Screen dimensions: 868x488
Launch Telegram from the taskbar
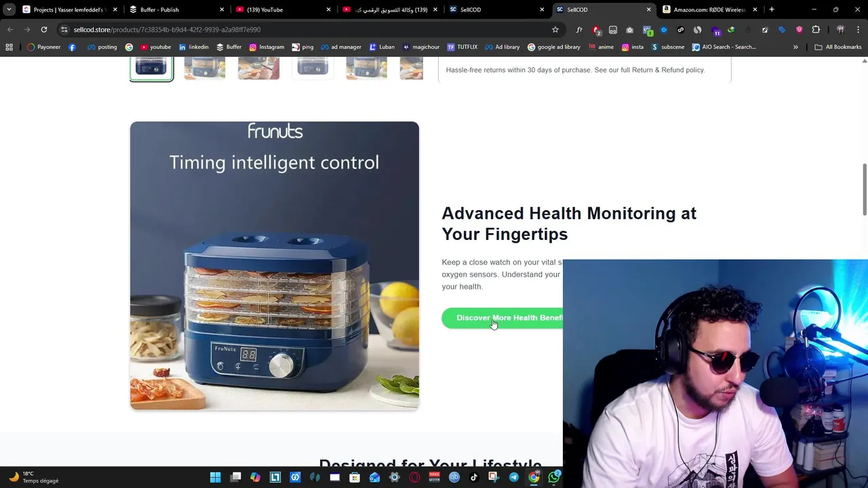[513, 477]
